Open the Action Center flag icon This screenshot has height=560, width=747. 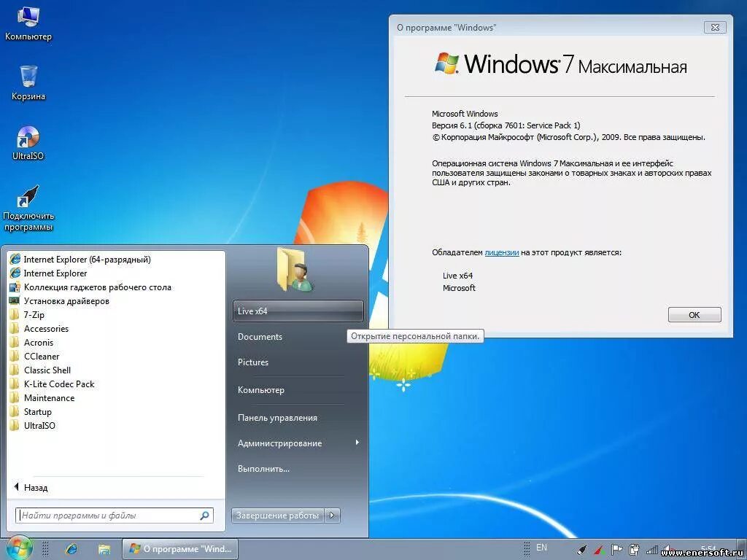pos(616,550)
